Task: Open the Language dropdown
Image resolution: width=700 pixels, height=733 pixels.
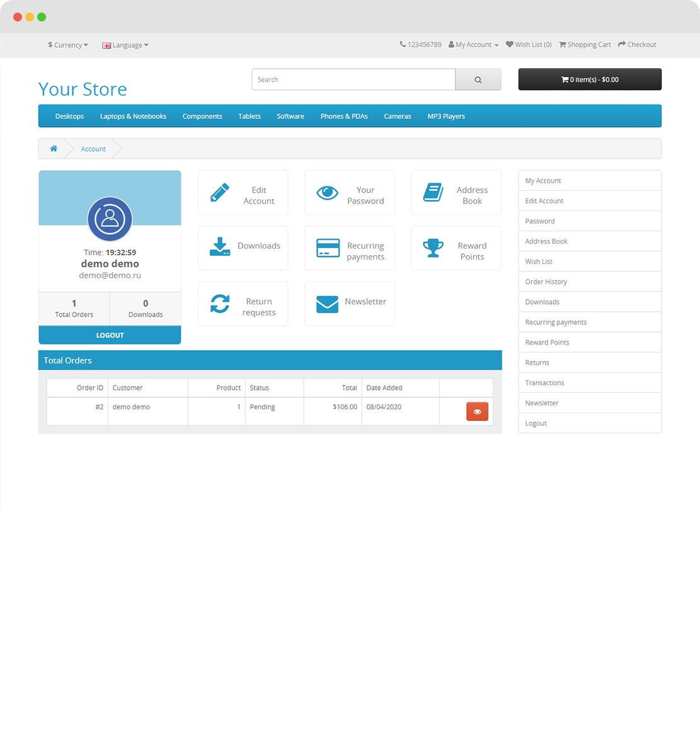Action: [126, 45]
